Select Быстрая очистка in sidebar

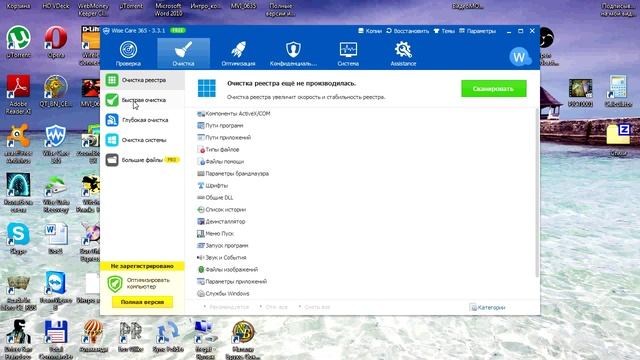click(142, 100)
